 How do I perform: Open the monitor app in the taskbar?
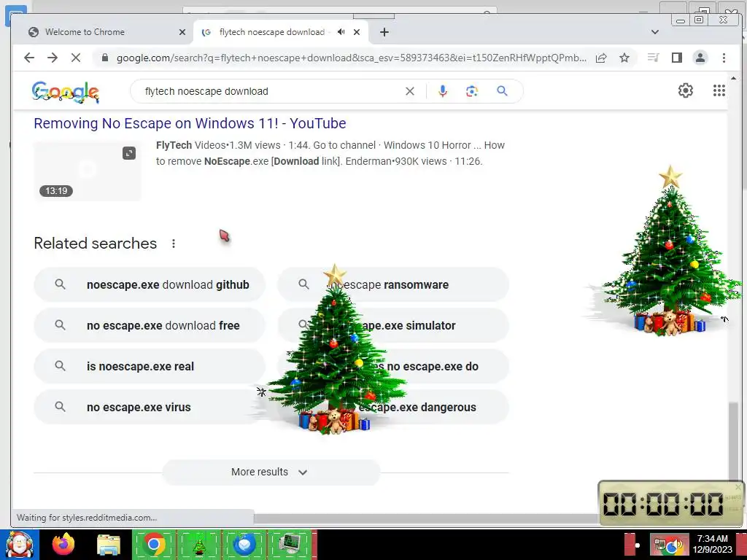pos(290,545)
